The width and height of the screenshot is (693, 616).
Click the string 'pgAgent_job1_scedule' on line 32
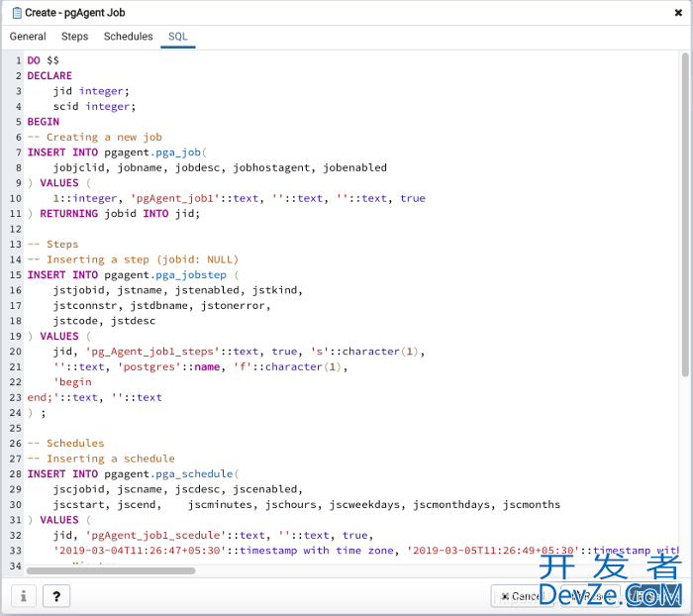pos(155,535)
